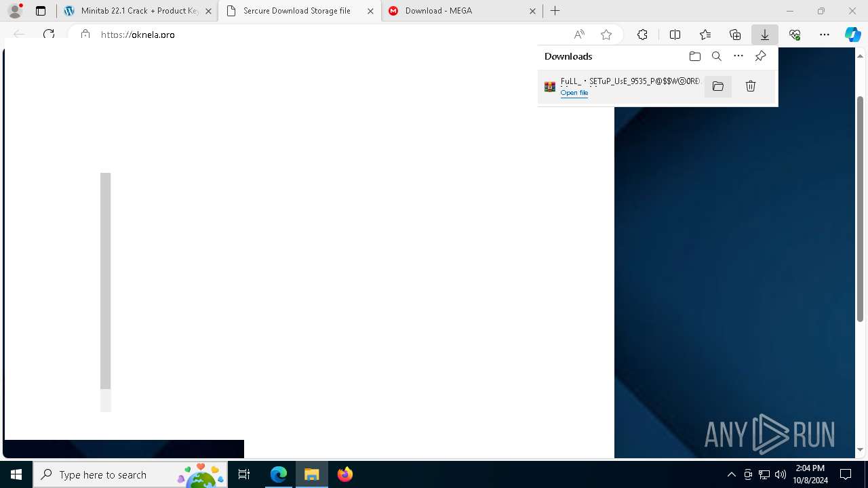
Task: Click the taskbar search box
Action: (x=130, y=474)
